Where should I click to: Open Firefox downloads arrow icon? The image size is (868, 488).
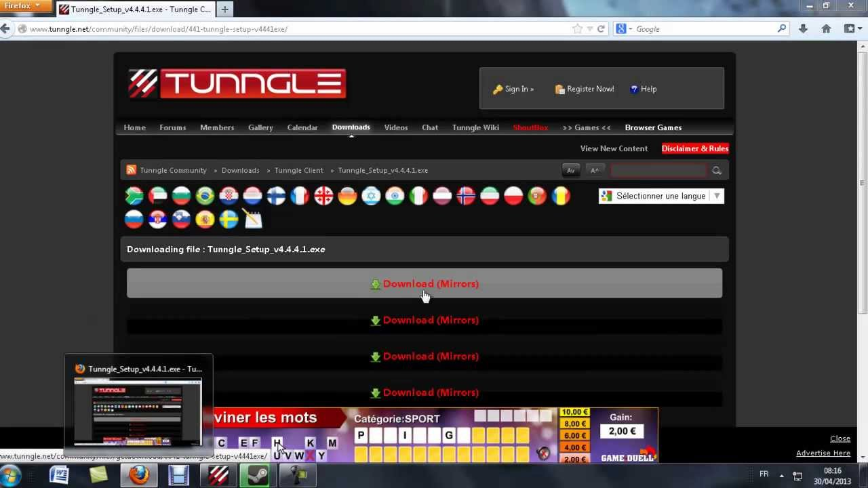[803, 28]
